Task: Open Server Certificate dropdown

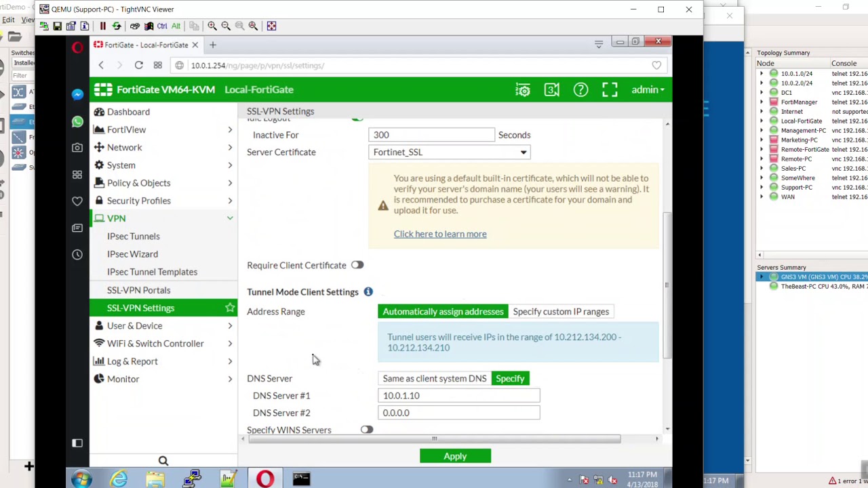Action: (x=449, y=152)
